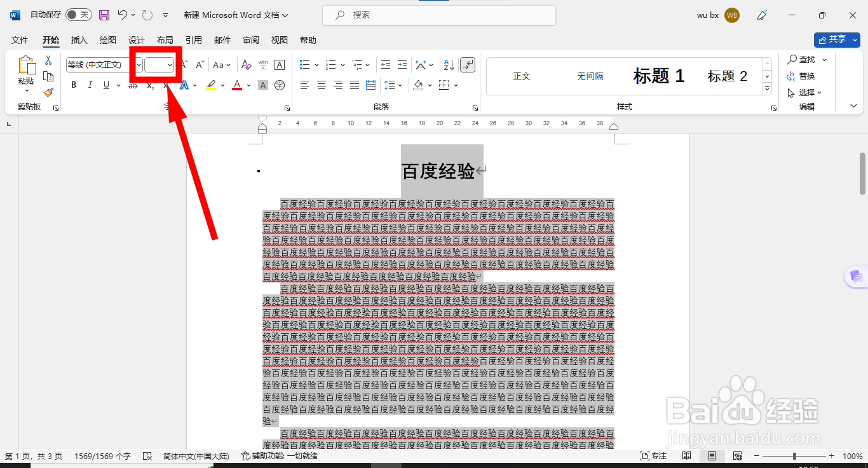
Task: Apply subscript formatting
Action: [x=149, y=85]
